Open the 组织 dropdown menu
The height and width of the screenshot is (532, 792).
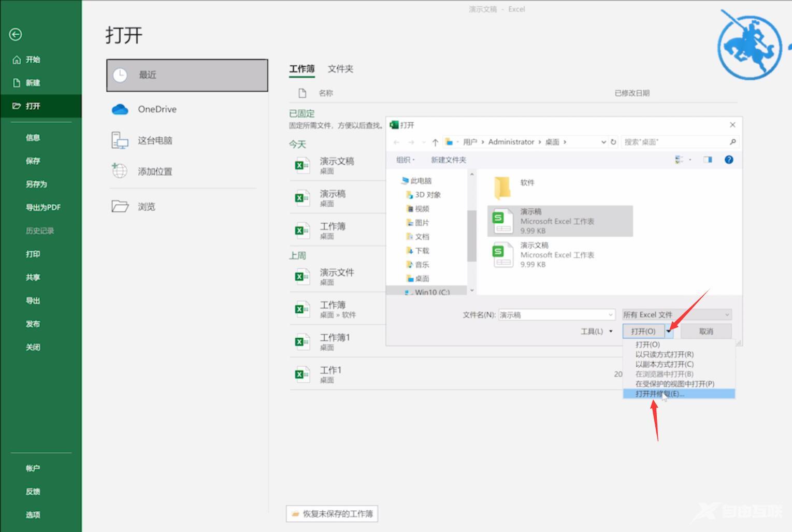(x=406, y=160)
